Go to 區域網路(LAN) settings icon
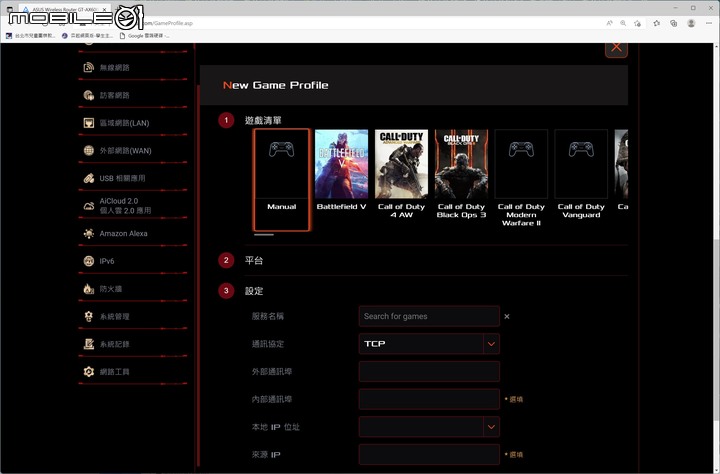Screen dimensions: 720x474 pyautogui.click(x=89, y=123)
